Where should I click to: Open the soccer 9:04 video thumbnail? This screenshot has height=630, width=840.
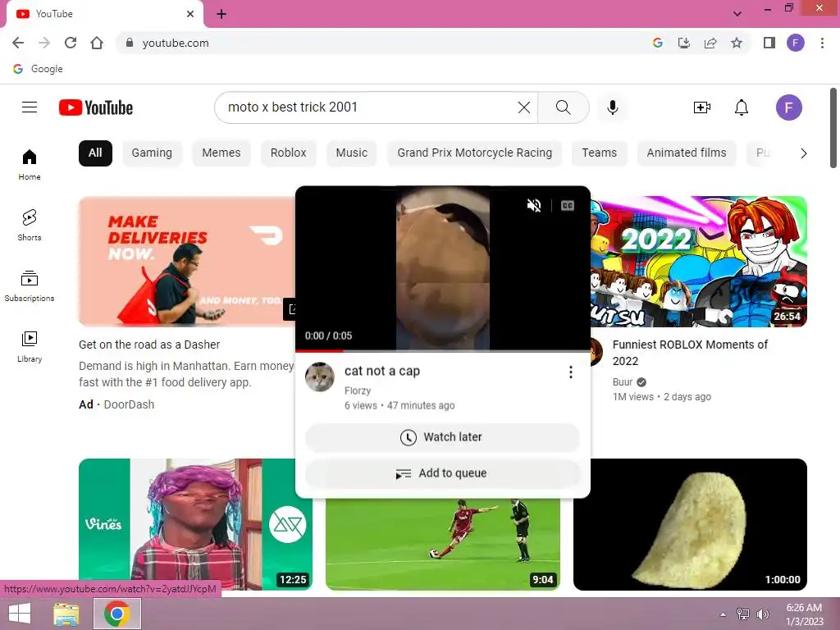click(x=442, y=544)
